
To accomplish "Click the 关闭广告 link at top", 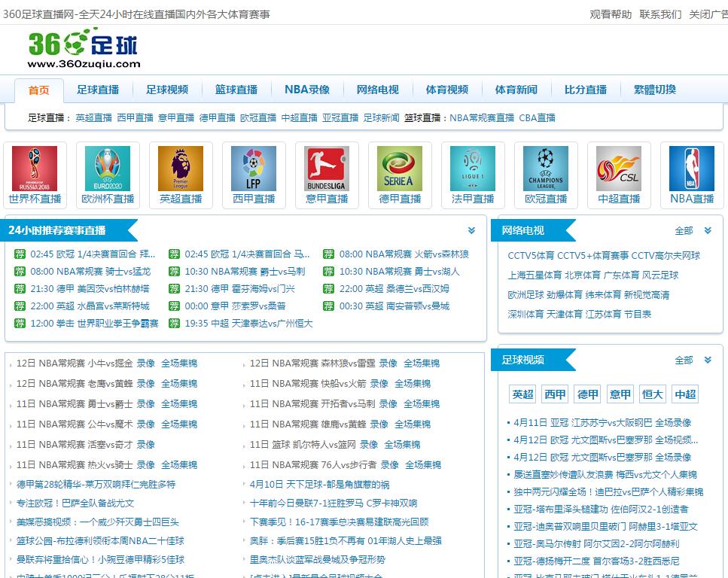I will 708,14.
